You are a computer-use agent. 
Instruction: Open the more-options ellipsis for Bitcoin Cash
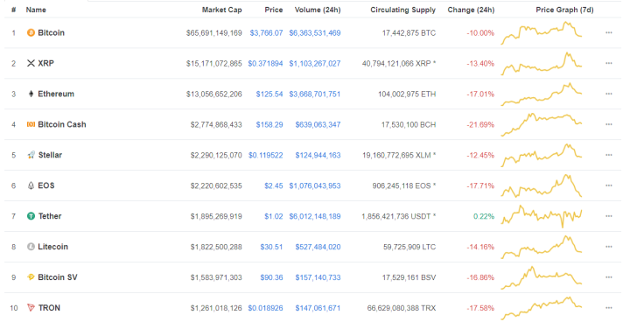pos(609,124)
